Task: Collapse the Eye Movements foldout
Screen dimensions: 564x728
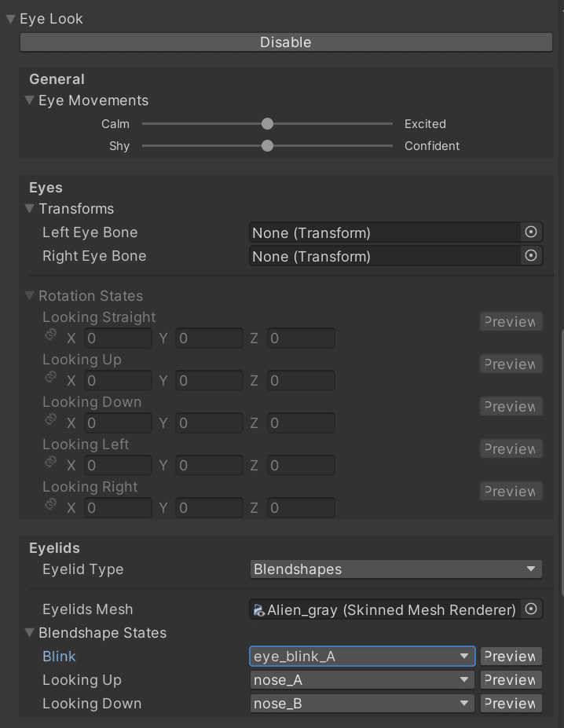Action: click(30, 101)
